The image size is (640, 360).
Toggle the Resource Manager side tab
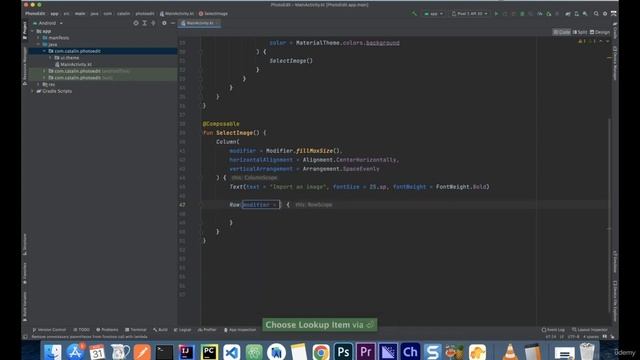click(x=24, y=65)
